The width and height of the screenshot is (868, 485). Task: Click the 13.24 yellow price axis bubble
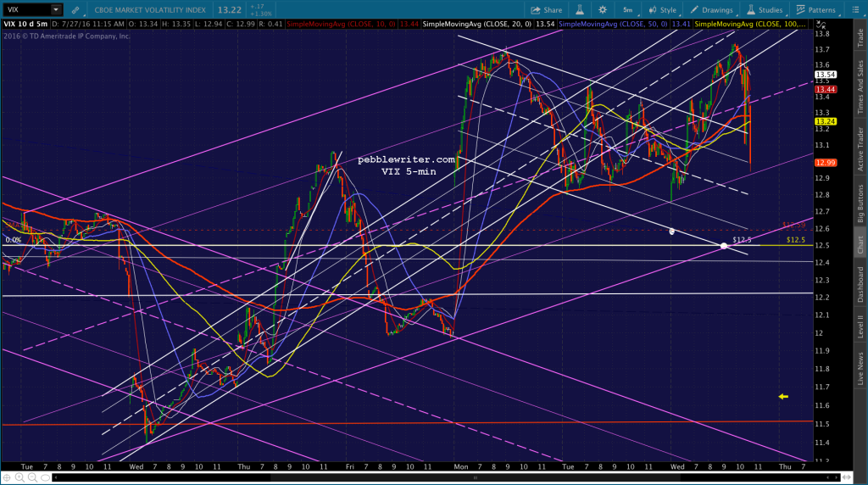825,122
